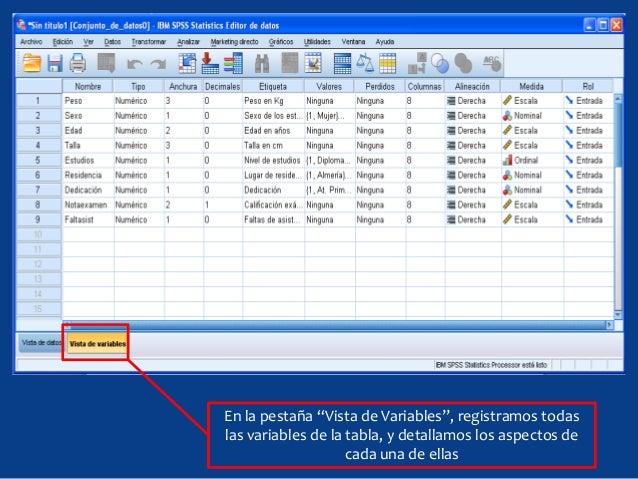
Task: Click the Entrada arrow icon in Edad row
Action: coord(569,130)
